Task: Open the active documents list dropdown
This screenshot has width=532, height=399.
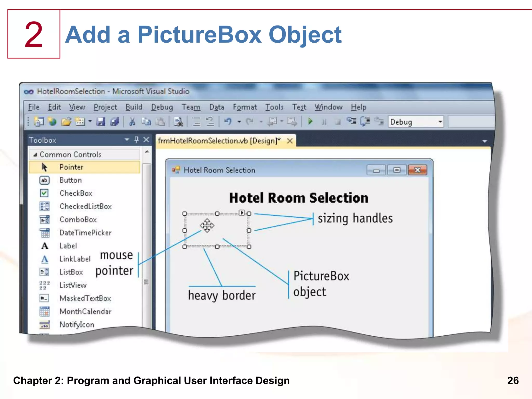Action: (484, 141)
